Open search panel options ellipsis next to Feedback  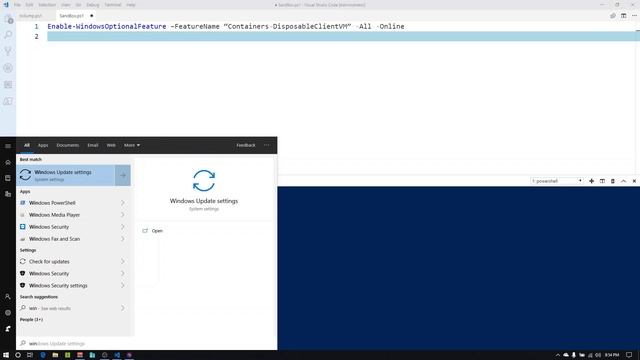[267, 145]
